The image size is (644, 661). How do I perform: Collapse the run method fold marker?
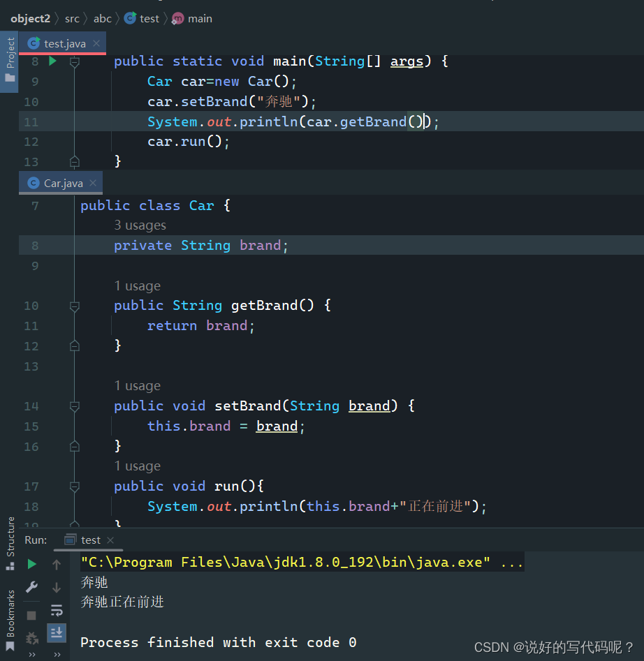75,487
